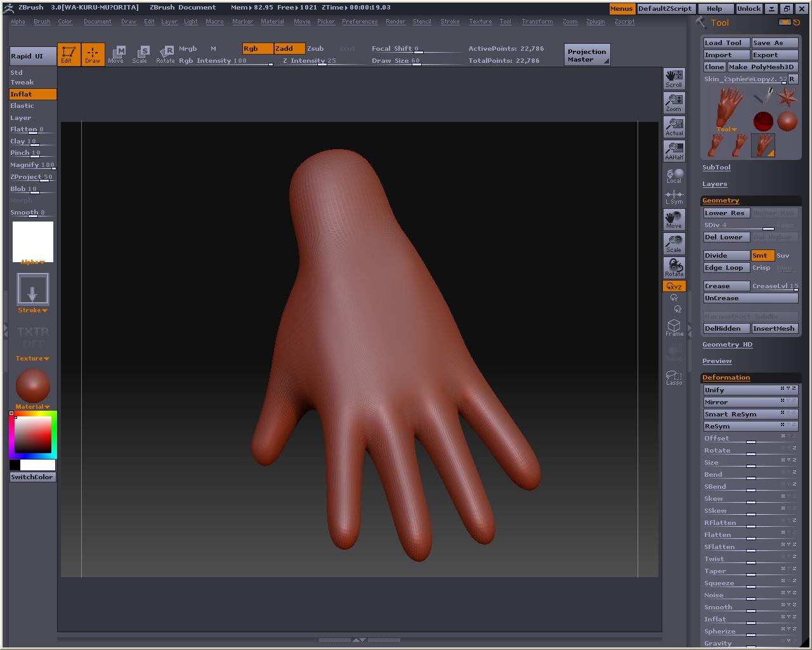Pick the red star tool thumbnail
Image resolution: width=812 pixels, height=650 pixels.
[x=787, y=97]
